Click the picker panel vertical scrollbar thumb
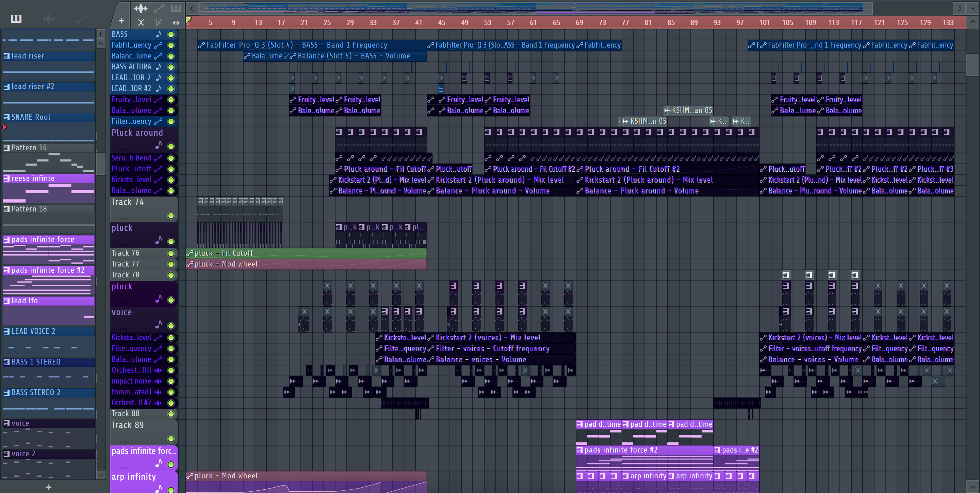The height and width of the screenshot is (493, 980). coord(100,164)
